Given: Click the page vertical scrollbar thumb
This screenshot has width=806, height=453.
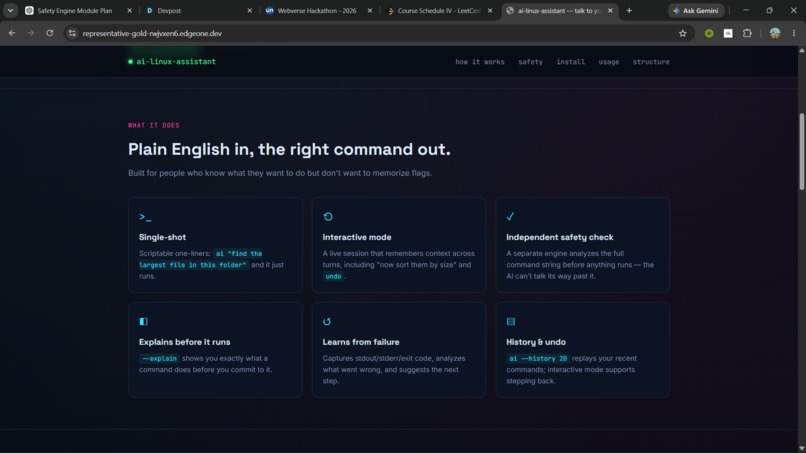Looking at the screenshot, I should 801,152.
